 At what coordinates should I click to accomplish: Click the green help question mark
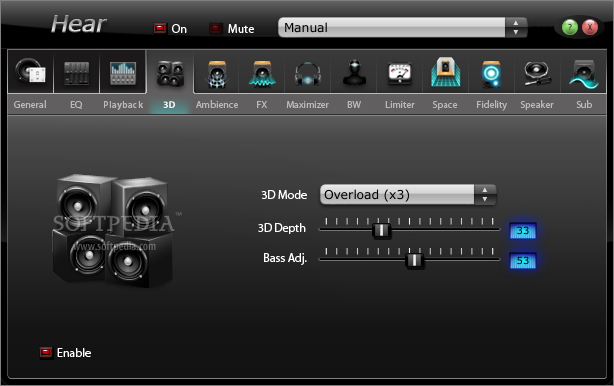point(569,27)
